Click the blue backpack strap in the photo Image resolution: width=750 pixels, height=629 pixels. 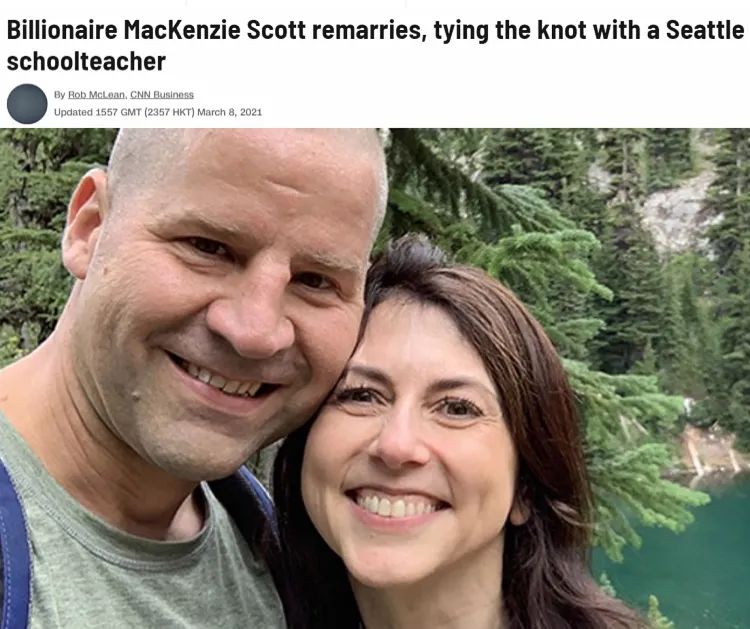[13, 545]
